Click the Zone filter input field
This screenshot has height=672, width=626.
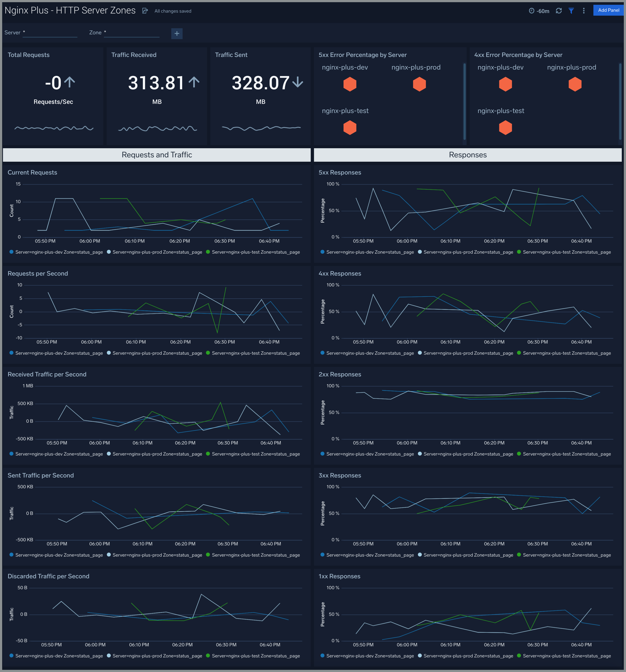(x=132, y=33)
